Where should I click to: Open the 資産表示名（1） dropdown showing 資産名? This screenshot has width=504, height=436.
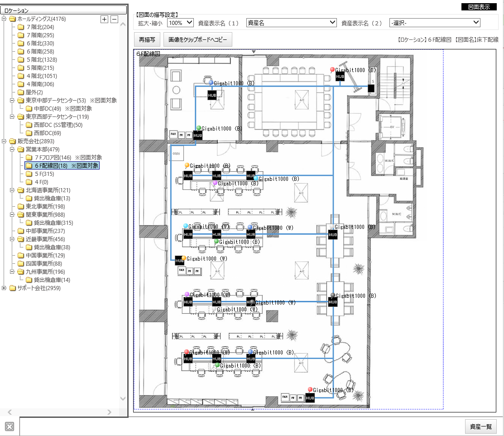coord(291,23)
